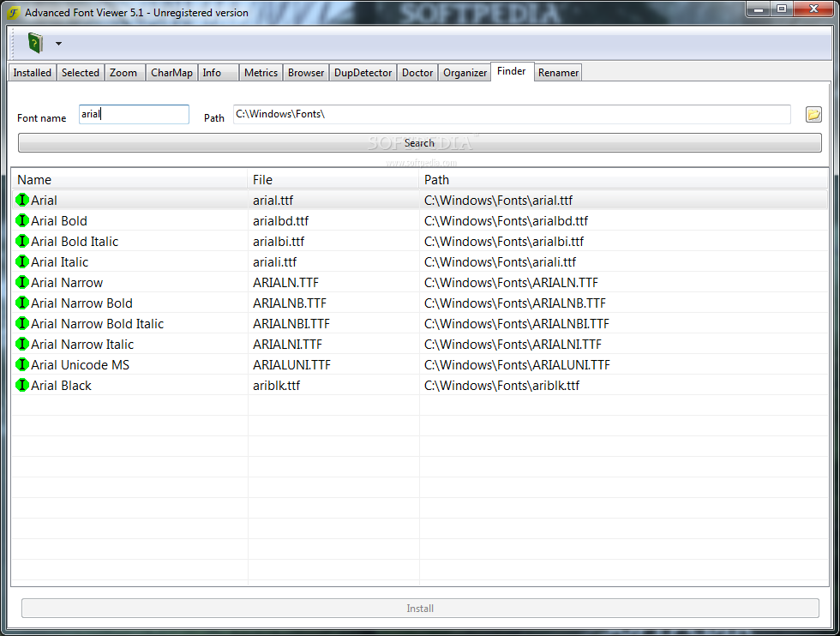Image resolution: width=840 pixels, height=636 pixels.
Task: Click the ariali.ttf file cell
Action: [275, 262]
